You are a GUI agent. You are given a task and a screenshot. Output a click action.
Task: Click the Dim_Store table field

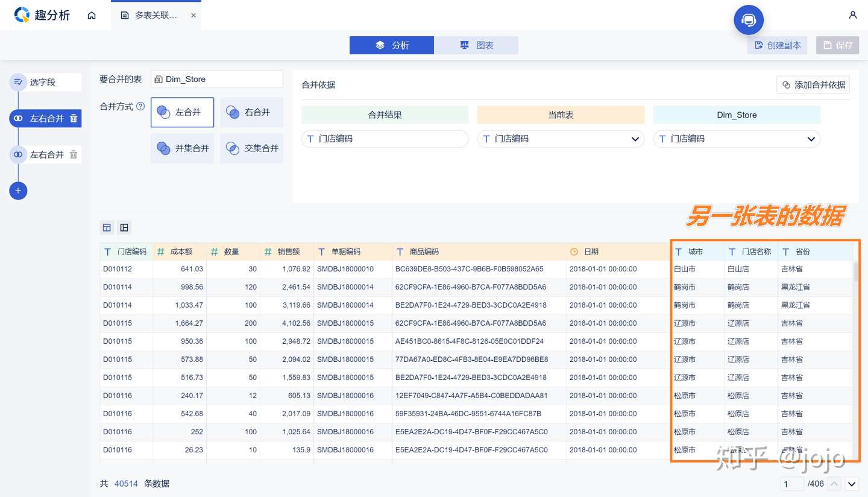[x=217, y=79]
